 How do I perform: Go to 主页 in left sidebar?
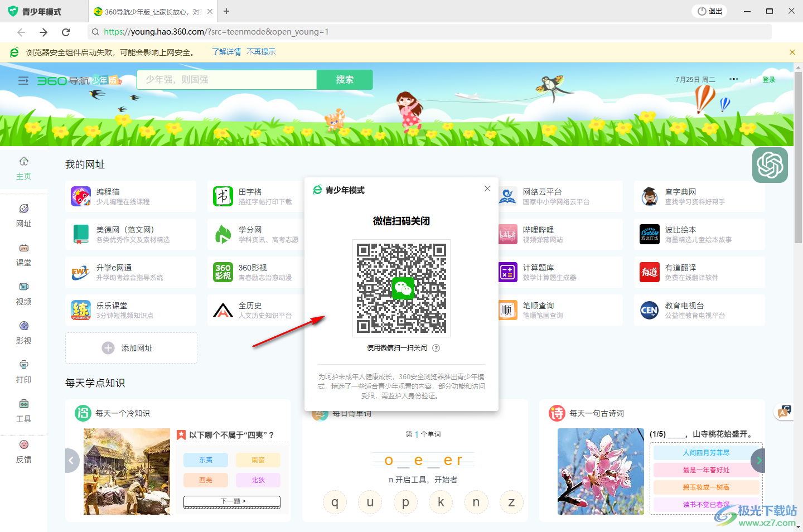tap(23, 168)
